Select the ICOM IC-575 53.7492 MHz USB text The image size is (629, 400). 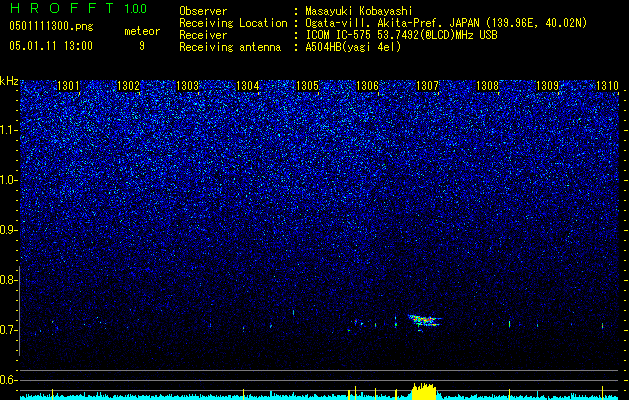click(401, 35)
